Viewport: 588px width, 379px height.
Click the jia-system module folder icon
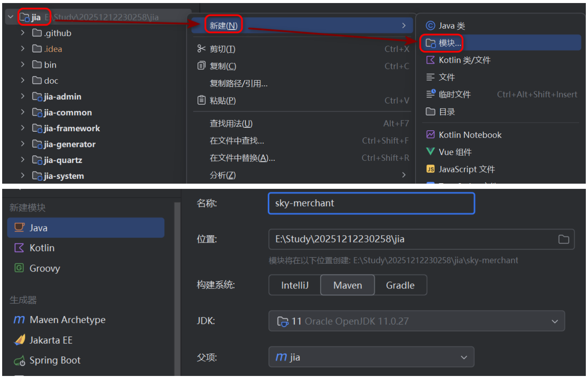point(37,176)
